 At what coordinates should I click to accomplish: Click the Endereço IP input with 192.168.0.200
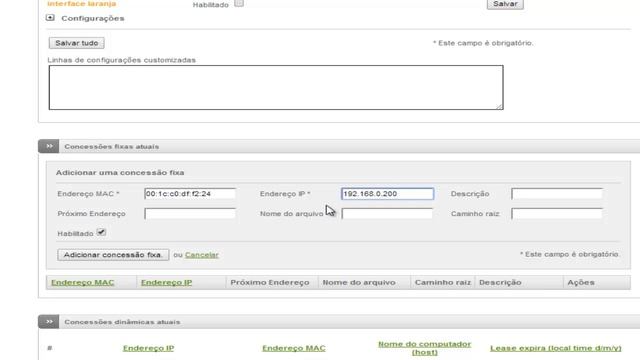click(387, 194)
